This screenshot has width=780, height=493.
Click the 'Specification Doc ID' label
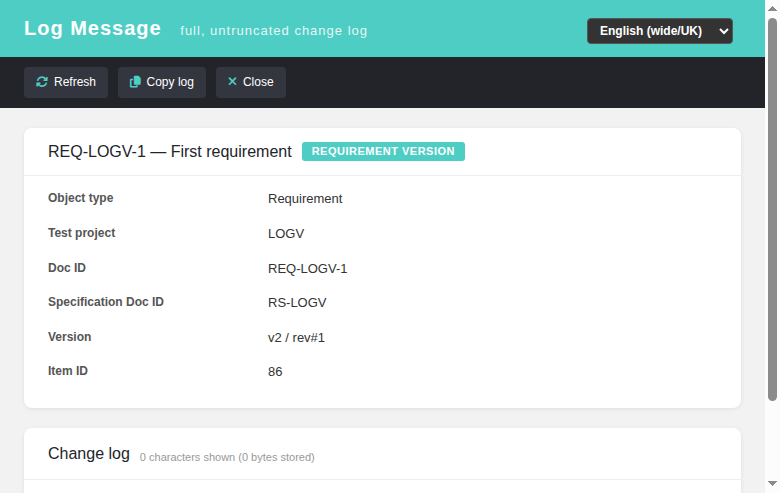105,302
